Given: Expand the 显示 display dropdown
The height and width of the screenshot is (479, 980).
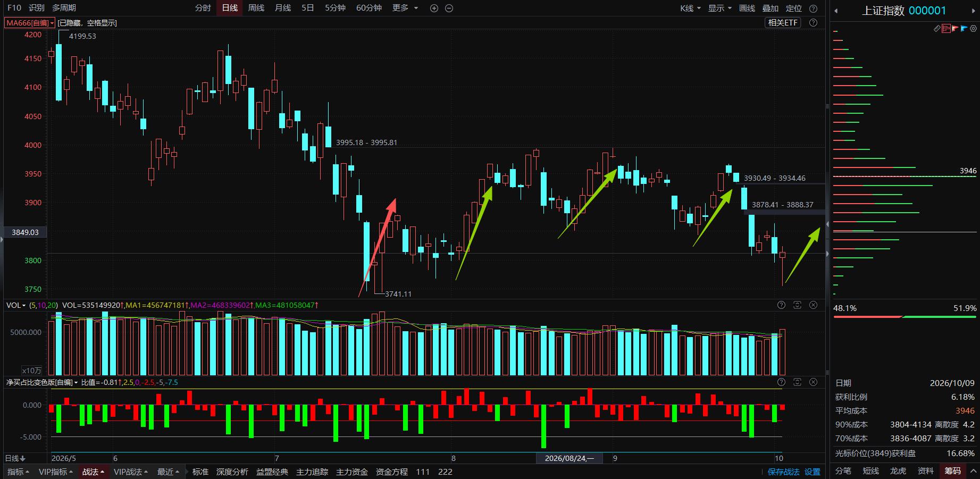Looking at the screenshot, I should pos(720,8).
